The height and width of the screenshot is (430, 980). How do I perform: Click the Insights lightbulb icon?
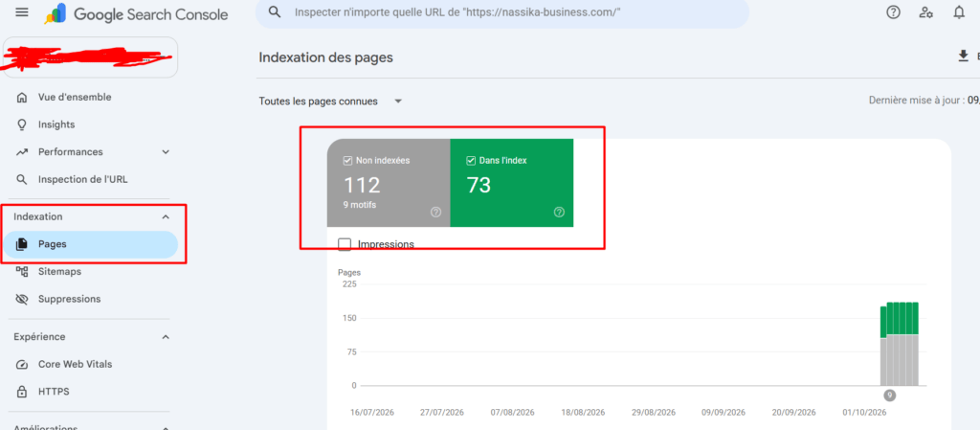22,125
